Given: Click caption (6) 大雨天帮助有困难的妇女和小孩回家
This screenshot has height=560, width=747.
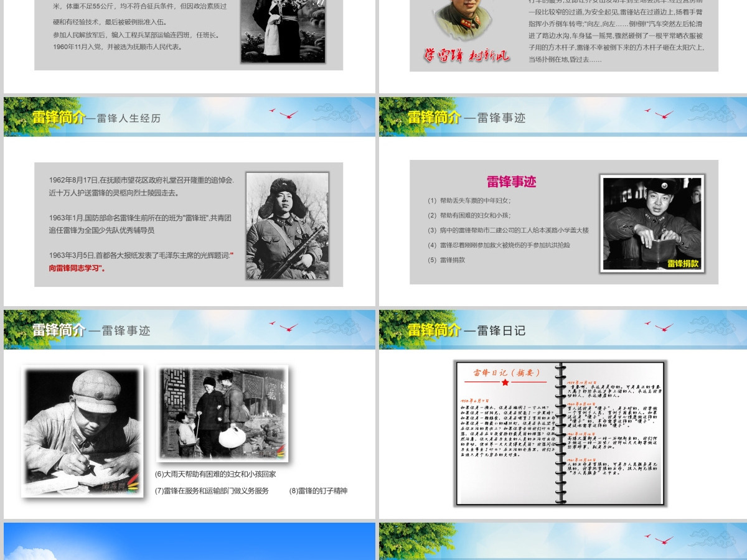Looking at the screenshot, I should [x=215, y=474].
